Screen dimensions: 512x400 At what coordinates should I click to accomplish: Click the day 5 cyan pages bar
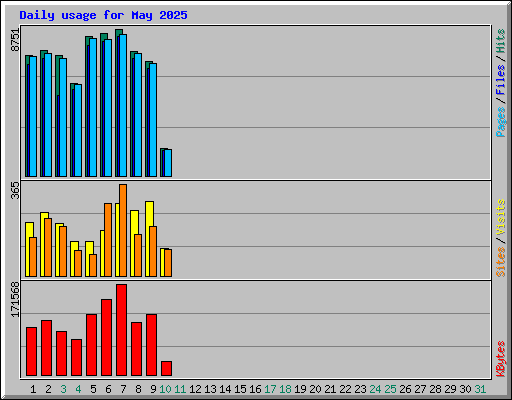click(x=93, y=107)
